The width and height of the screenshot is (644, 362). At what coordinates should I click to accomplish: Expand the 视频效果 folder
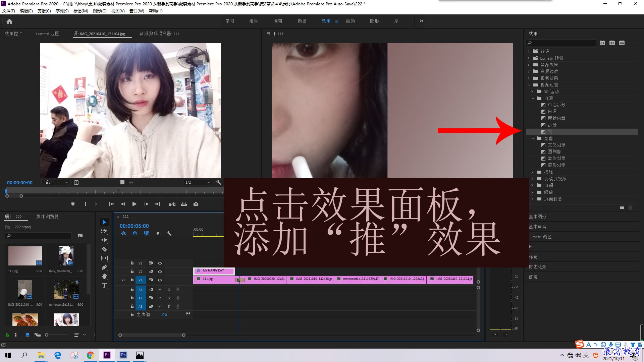pos(529,78)
